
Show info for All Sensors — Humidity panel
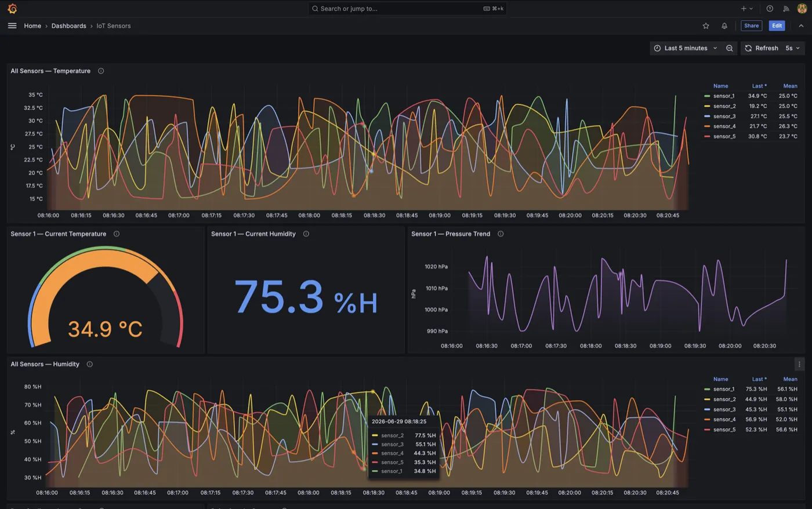pos(90,364)
